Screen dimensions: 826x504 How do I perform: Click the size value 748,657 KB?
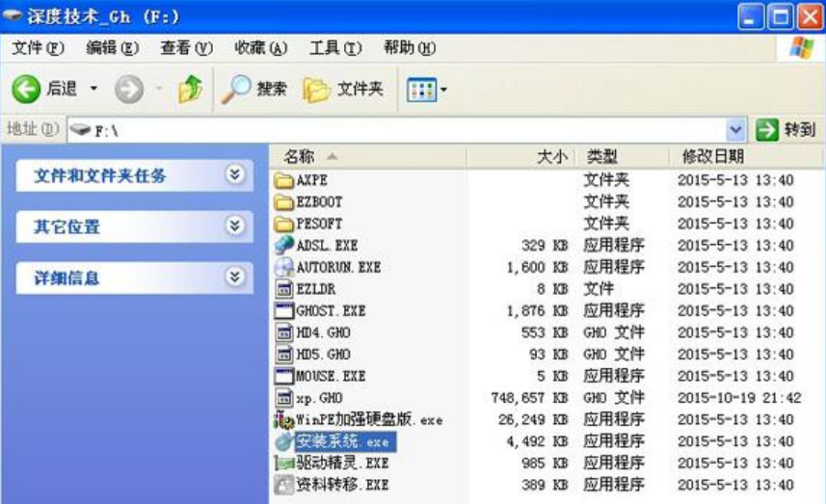click(x=529, y=398)
